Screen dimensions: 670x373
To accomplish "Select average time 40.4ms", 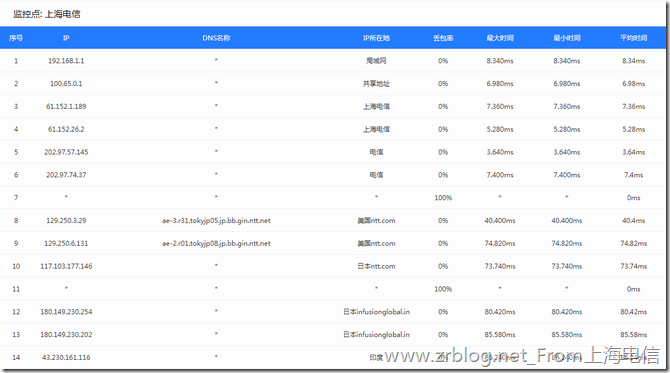I will coord(634,220).
